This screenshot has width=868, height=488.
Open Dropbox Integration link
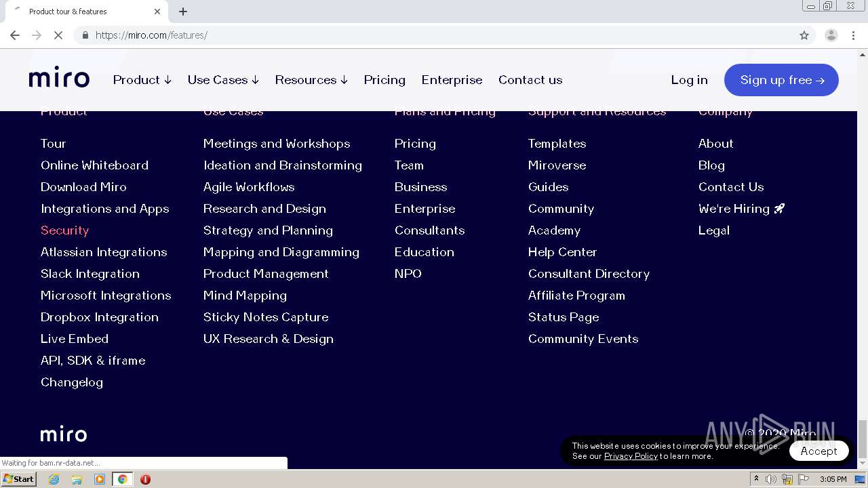tap(100, 317)
